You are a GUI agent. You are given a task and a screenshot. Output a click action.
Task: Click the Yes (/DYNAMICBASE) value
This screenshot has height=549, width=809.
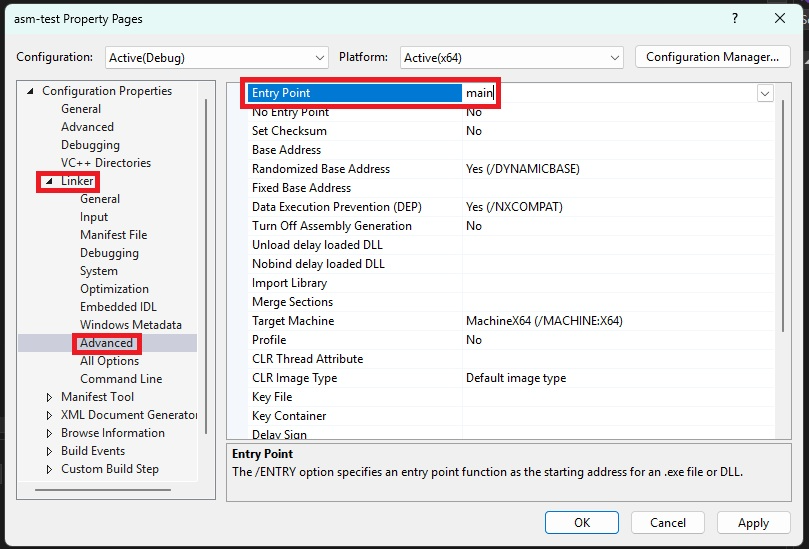(x=523, y=169)
